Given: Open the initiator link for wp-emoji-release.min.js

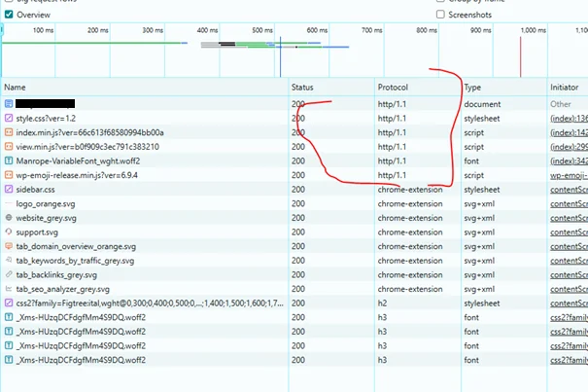Looking at the screenshot, I should pyautogui.click(x=568, y=175).
